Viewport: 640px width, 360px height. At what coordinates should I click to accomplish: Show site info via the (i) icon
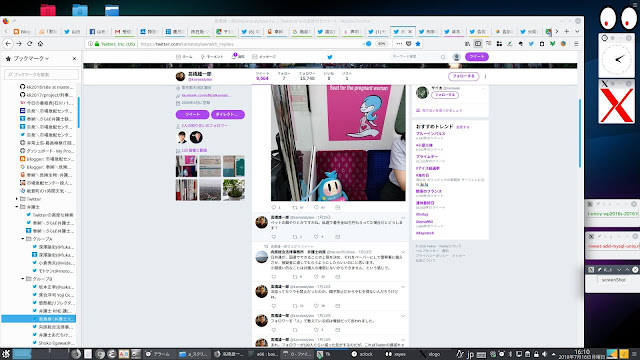point(90,44)
